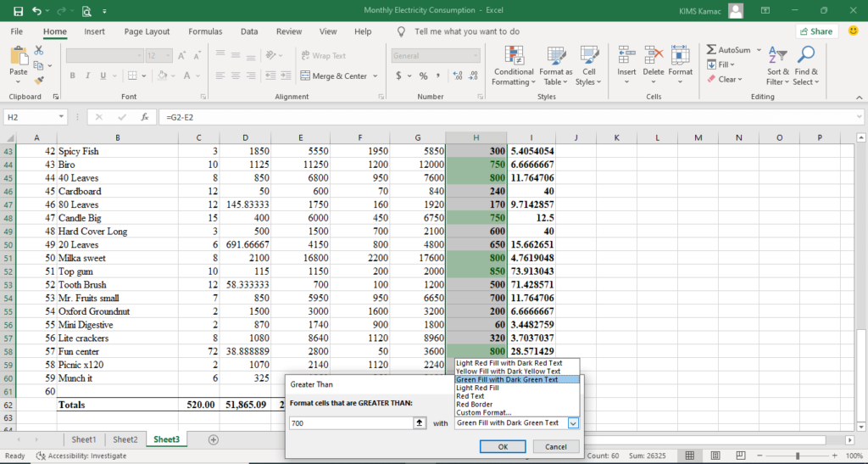868x464 pixels.
Task: Switch to the Review tab
Action: point(289,31)
